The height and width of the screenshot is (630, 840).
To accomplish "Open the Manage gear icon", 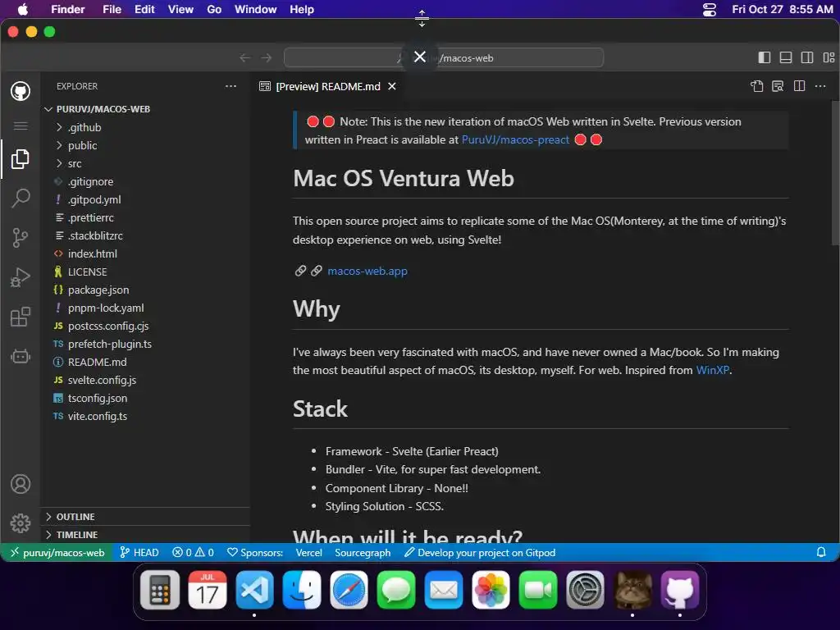I will coord(21,523).
